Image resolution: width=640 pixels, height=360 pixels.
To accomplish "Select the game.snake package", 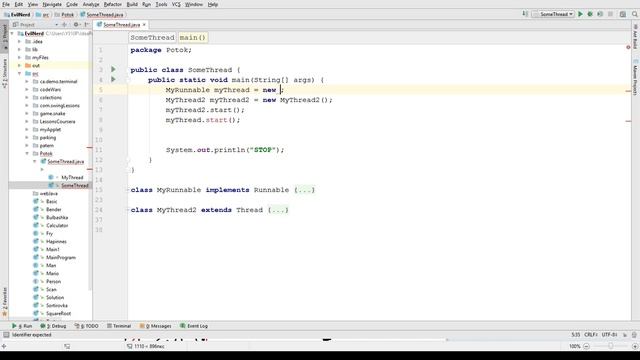I will coord(52,113).
